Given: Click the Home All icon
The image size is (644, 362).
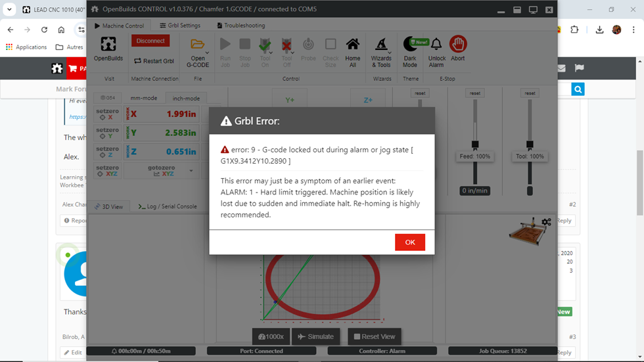Looking at the screenshot, I should point(353,46).
